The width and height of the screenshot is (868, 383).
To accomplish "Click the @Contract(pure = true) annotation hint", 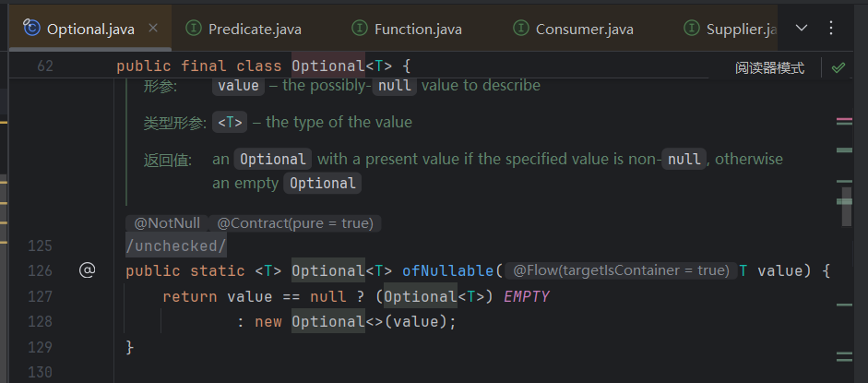I will coord(295,223).
